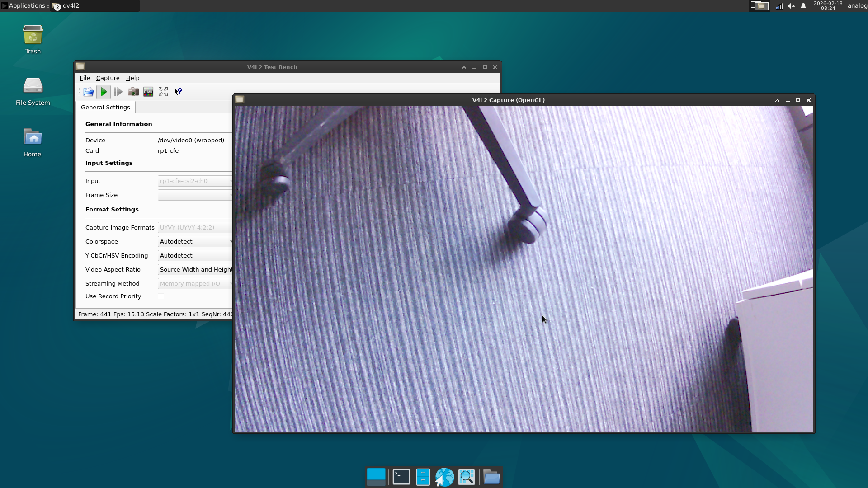Viewport: 868px width, 488px height.
Task: Click the Step Frame icon
Action: [118, 92]
